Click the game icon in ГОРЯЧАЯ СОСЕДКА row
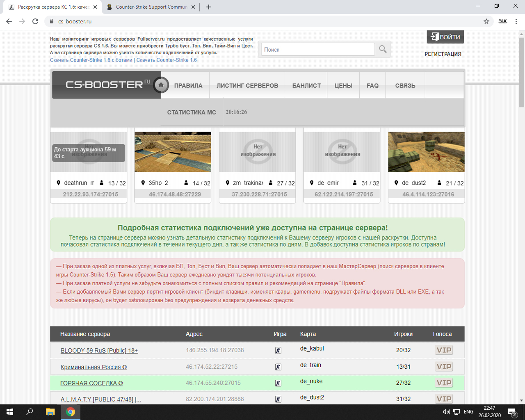 pyautogui.click(x=278, y=383)
